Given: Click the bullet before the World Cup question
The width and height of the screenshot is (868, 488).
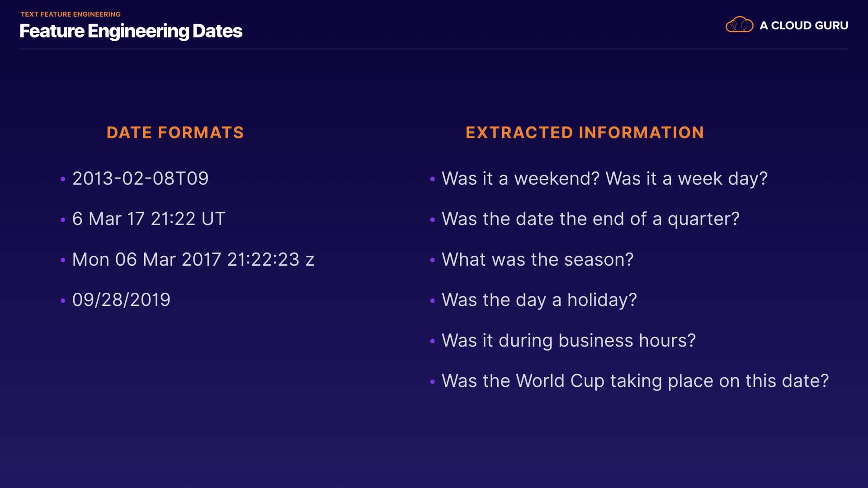Looking at the screenshot, I should (432, 382).
